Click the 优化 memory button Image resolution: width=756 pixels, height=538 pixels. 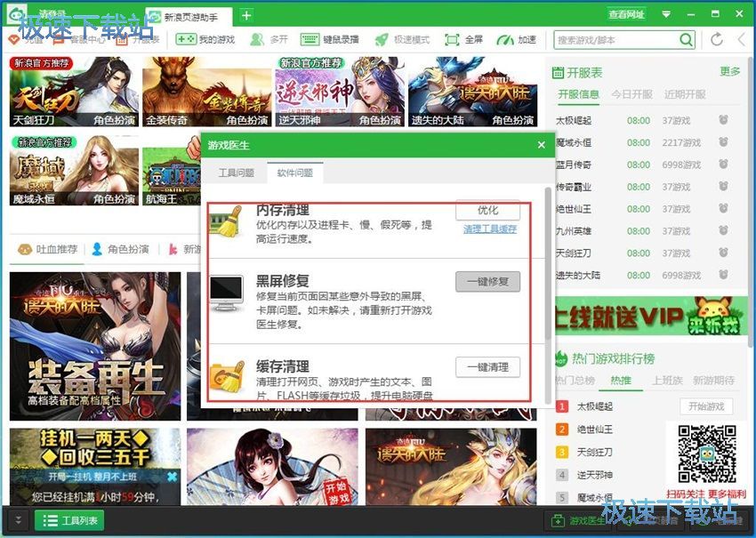488,210
